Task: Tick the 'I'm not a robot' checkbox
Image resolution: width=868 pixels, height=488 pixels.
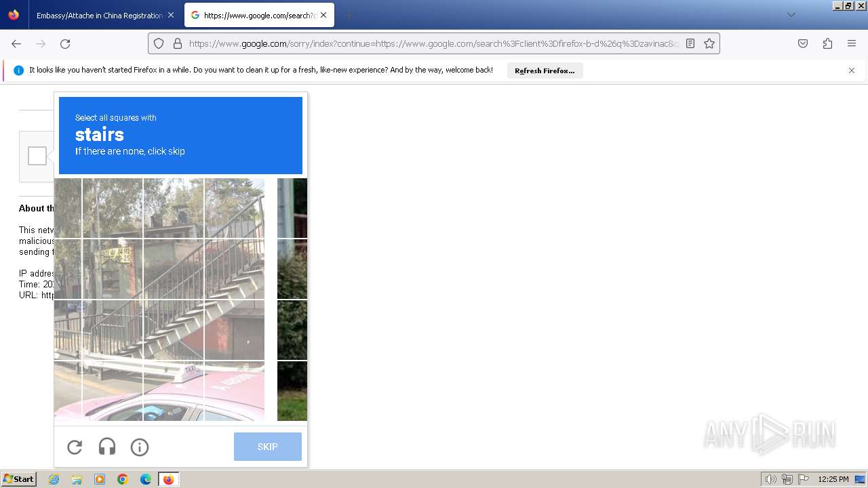Action: pyautogui.click(x=37, y=156)
